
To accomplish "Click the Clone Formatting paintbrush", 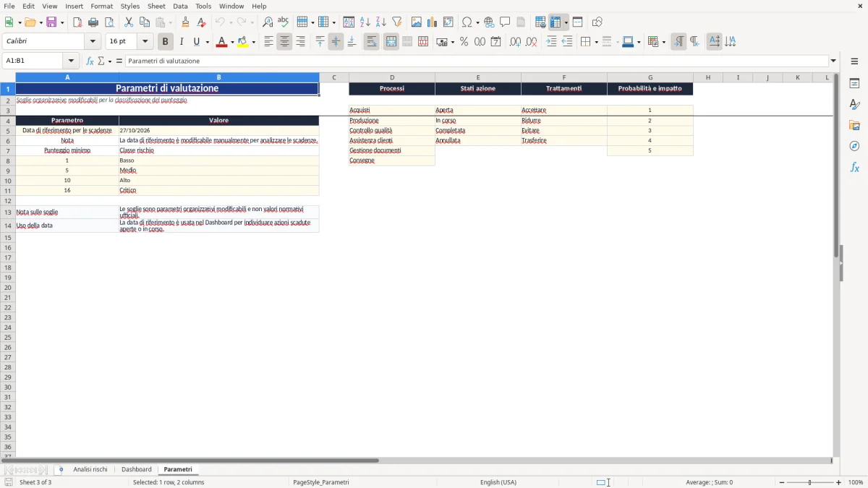I will point(185,22).
